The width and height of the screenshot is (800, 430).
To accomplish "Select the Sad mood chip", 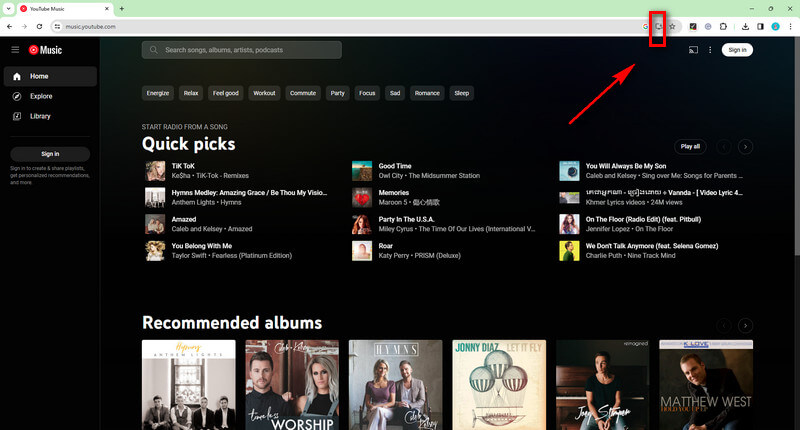I will (395, 93).
